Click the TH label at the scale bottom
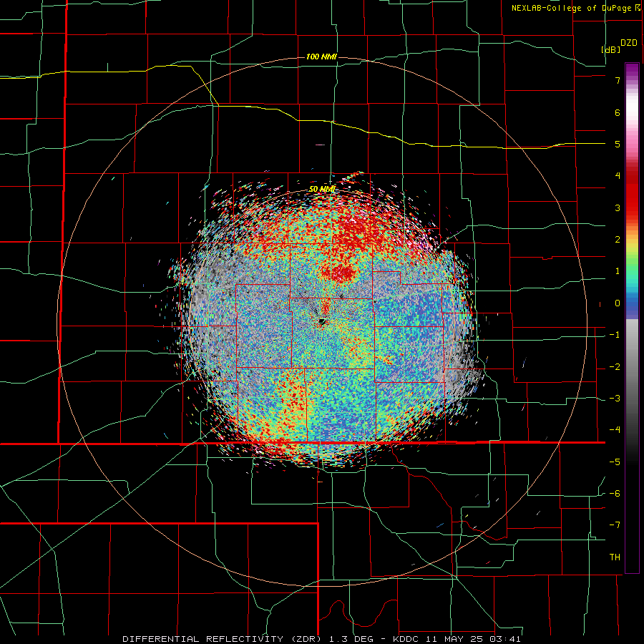This screenshot has width=644, height=644. point(615,557)
